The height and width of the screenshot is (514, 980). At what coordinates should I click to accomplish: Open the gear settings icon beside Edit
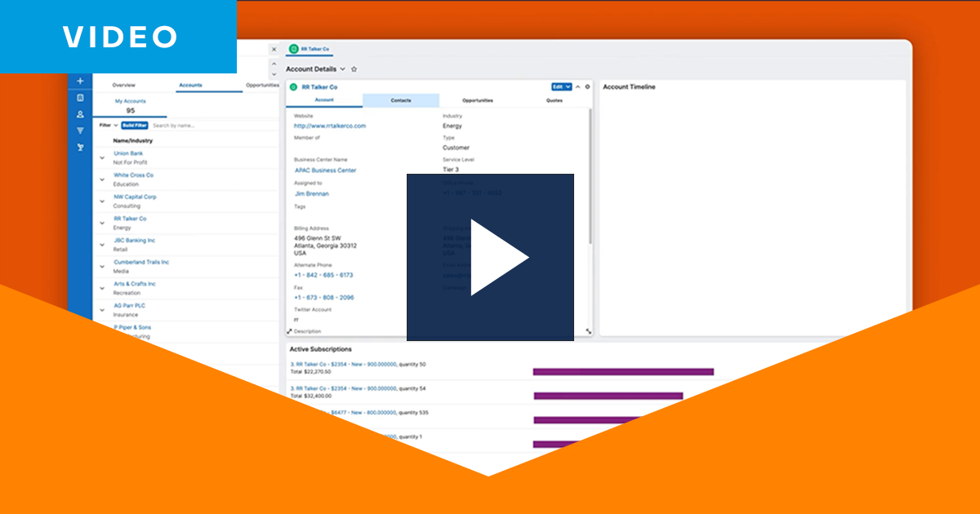[x=587, y=86]
